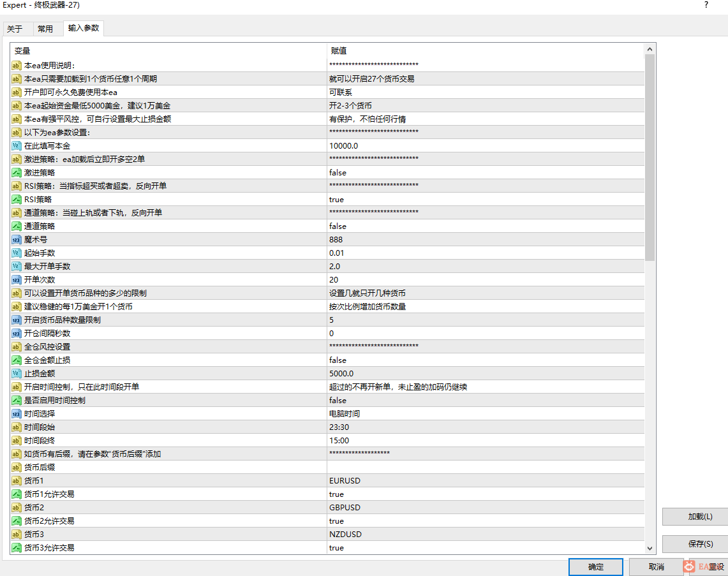728x576 pixels.
Task: Toggle the 全仓金额止损 false value
Action: (486, 360)
